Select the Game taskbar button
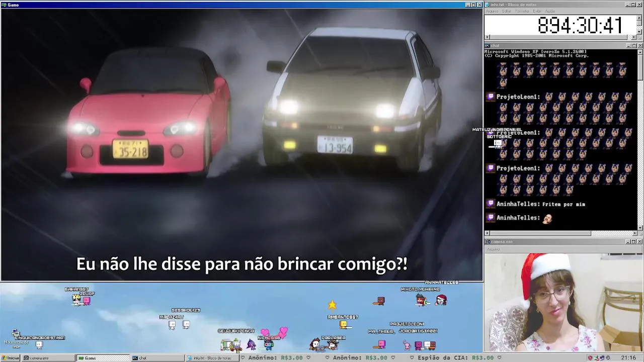644x362 pixels. 103,358
